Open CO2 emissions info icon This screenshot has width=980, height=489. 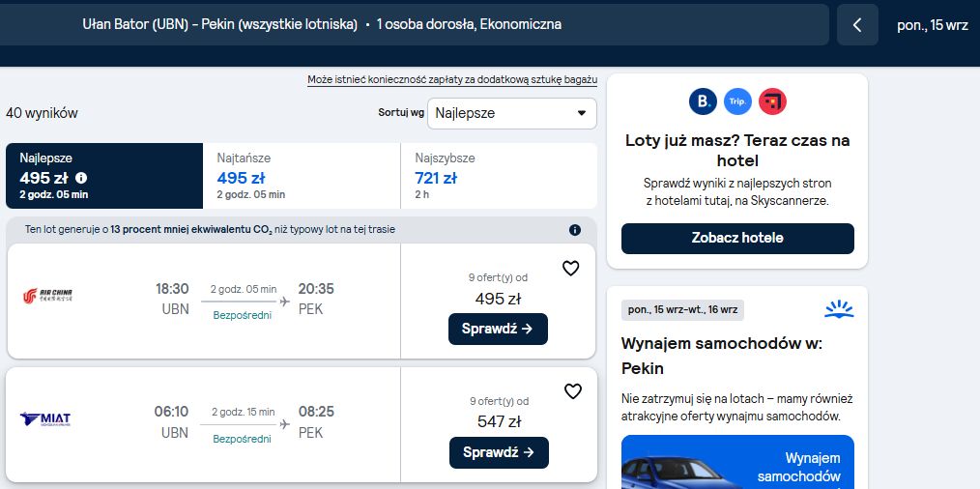(575, 230)
